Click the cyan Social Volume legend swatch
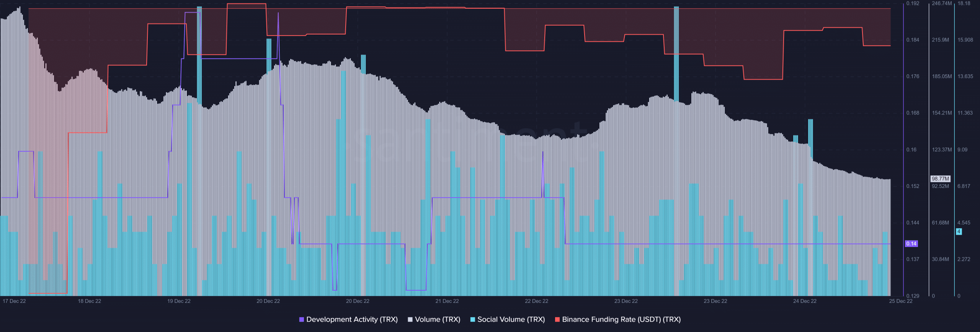This screenshot has height=332, width=980. [473, 319]
